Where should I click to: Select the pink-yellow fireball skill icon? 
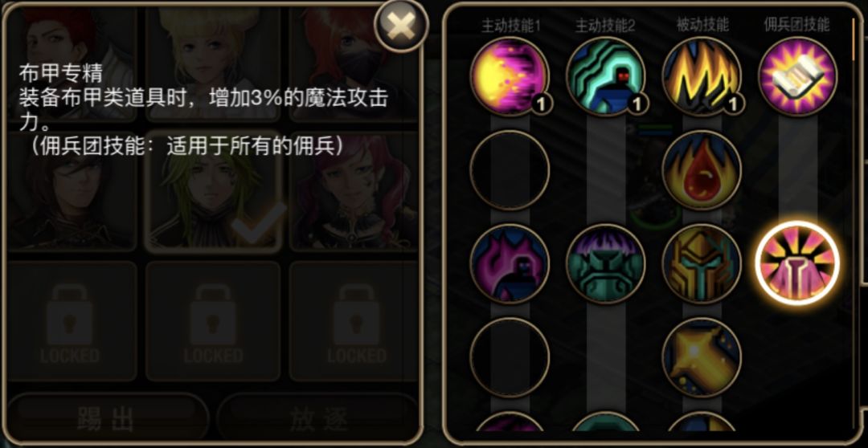(510, 76)
